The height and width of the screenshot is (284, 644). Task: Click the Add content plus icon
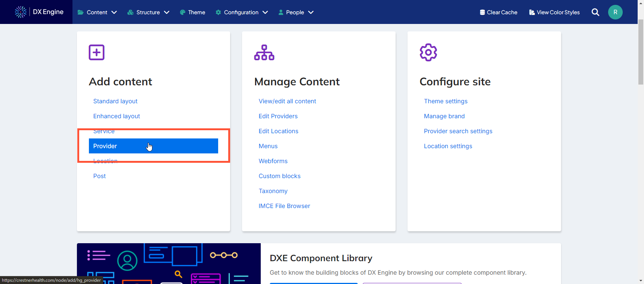tap(96, 52)
